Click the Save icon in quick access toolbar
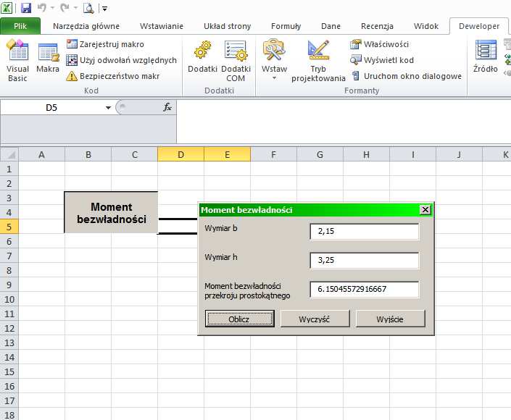511x420 pixels. (x=26, y=8)
